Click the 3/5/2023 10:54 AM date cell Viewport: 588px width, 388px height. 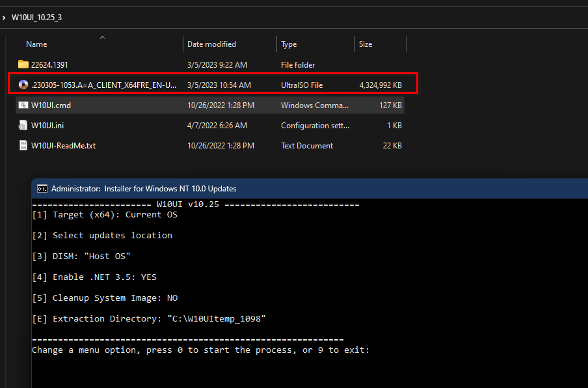[x=219, y=85]
